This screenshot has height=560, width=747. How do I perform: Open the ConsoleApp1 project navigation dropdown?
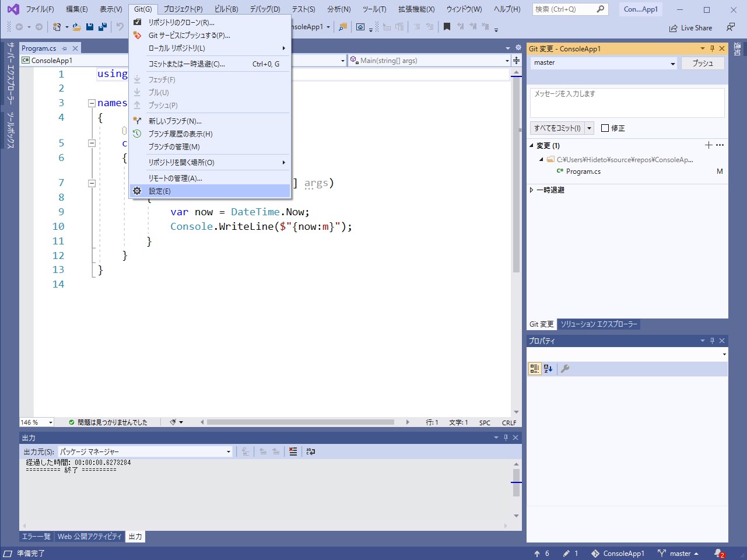(x=183, y=61)
